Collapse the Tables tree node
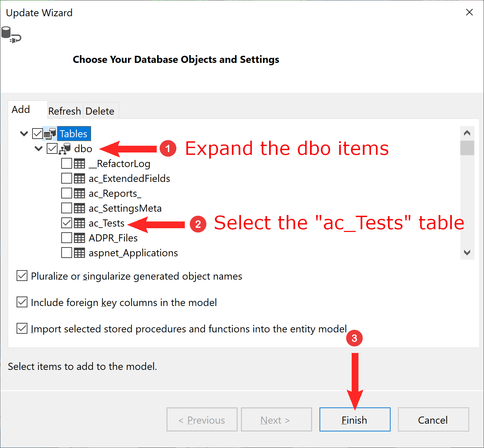This screenshot has height=448, width=484. tap(24, 134)
